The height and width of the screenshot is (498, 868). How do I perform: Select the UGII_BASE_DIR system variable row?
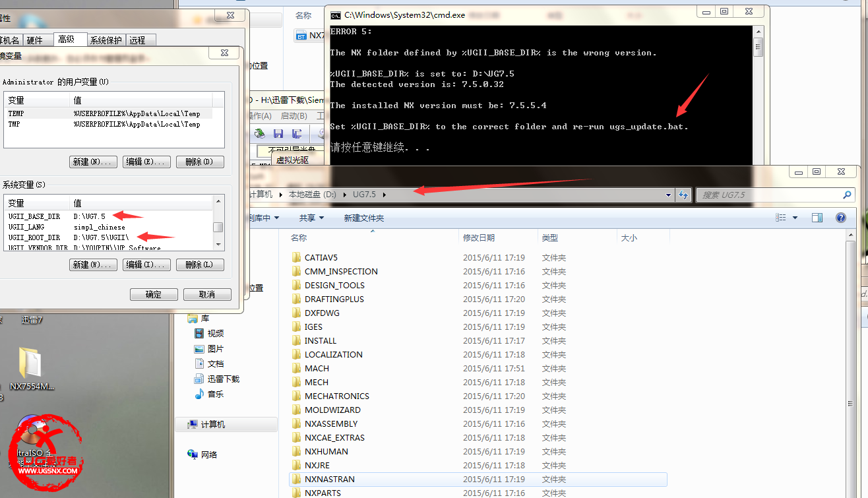click(109, 216)
